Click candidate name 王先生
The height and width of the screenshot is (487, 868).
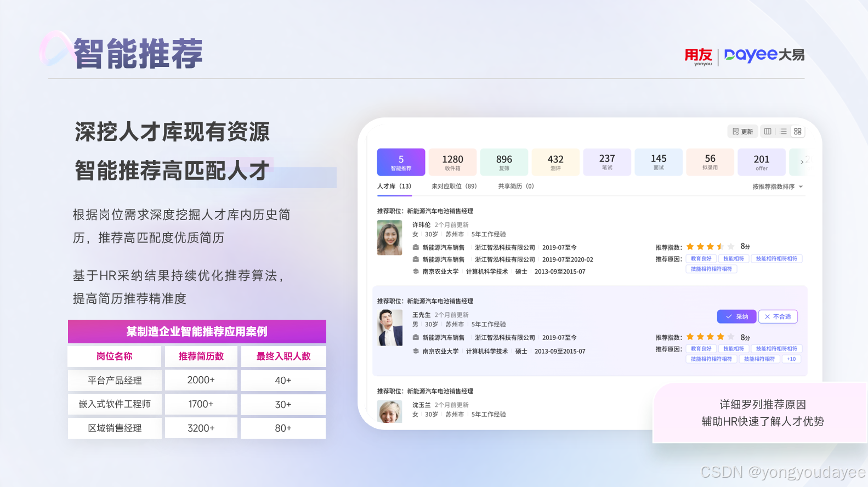click(422, 315)
